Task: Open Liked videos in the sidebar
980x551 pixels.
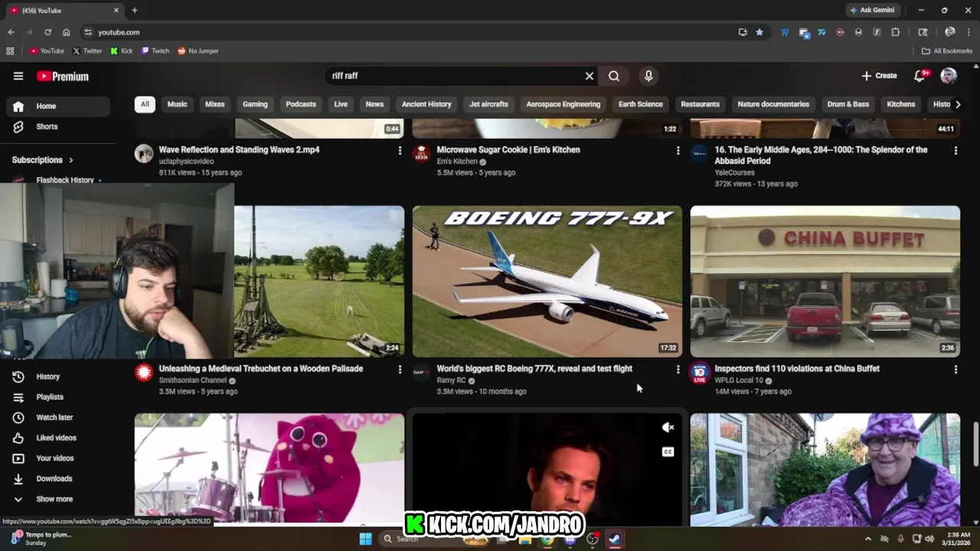Action: click(58, 438)
